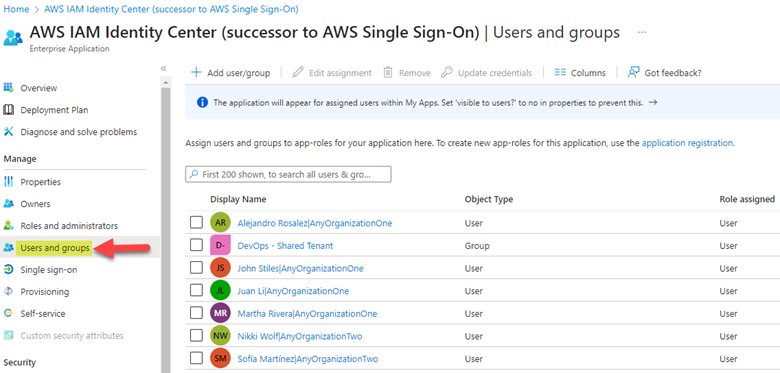Click the Overview grid icon
The height and width of the screenshot is (373, 780).
(x=8, y=88)
